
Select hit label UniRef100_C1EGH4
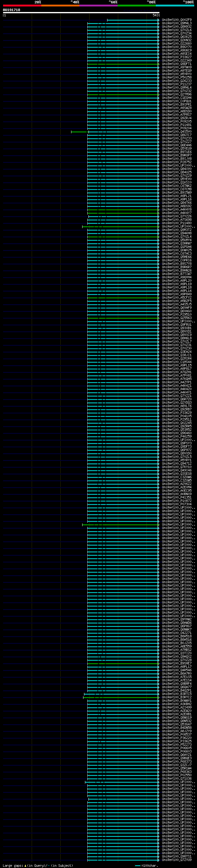tap(177, 98)
